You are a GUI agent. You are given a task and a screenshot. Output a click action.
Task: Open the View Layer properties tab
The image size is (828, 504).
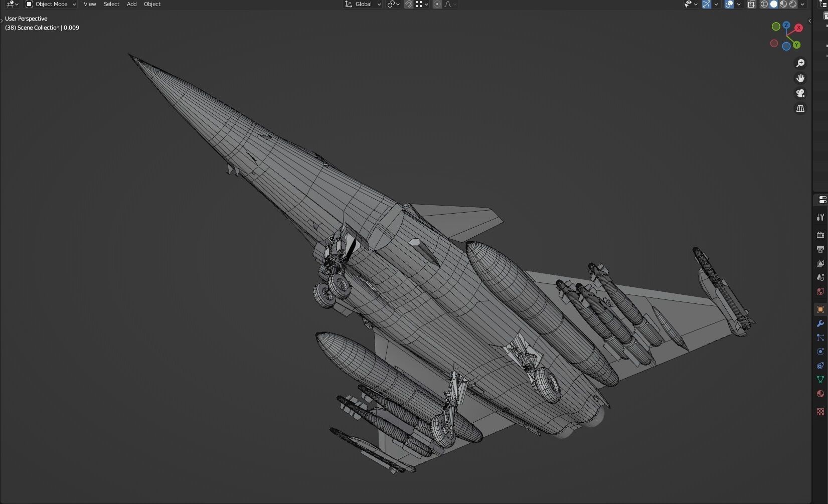coord(820,263)
